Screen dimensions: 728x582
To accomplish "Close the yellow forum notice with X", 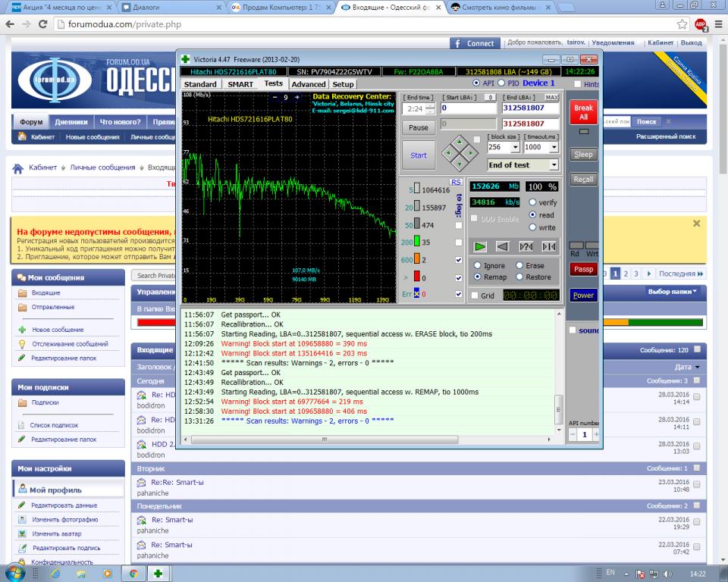I will click(696, 224).
